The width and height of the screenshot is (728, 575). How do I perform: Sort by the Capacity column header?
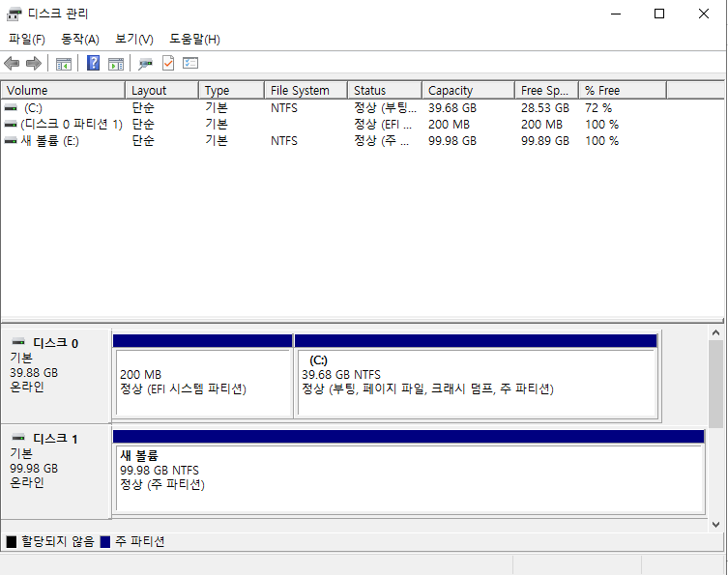pyautogui.click(x=469, y=91)
